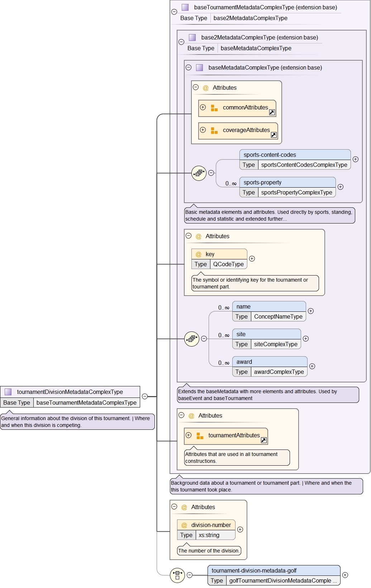Expand the key attribute details

point(252,259)
